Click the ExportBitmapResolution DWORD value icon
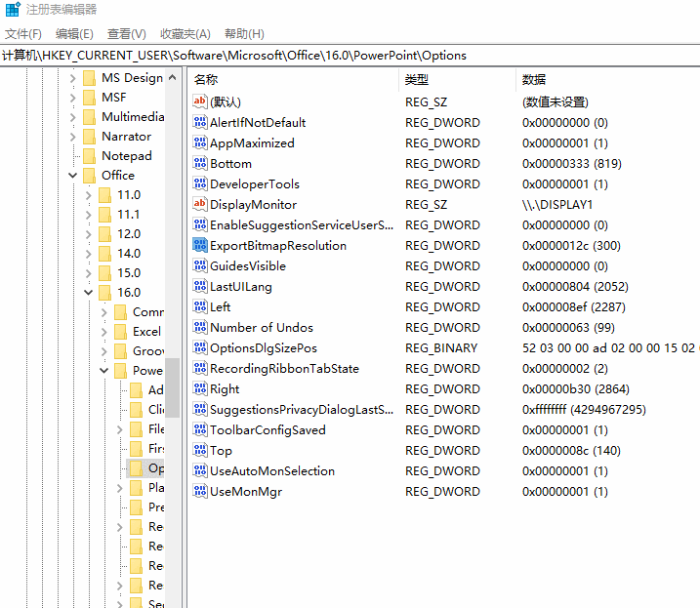 tap(200, 245)
